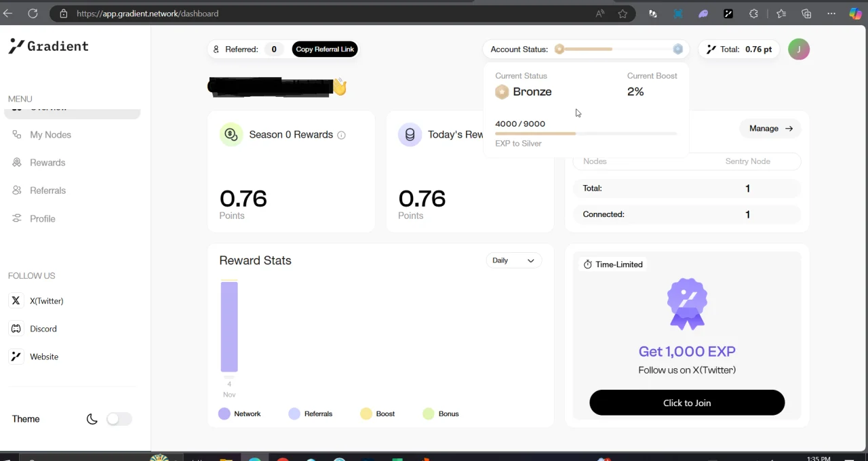Click Season 0 Rewards info icon
Image resolution: width=868 pixels, height=461 pixels.
[341, 135]
